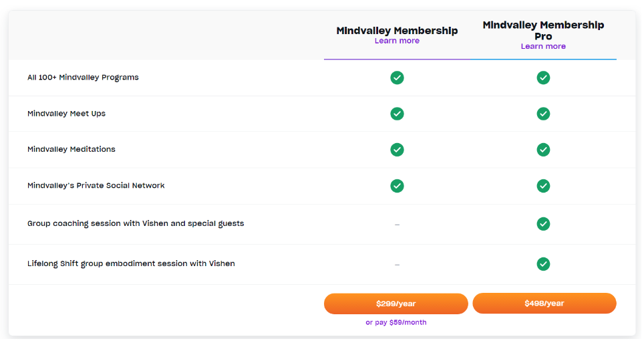This screenshot has height=345, width=644.
Task: Click Membership checkmark for All 100+ Mindvalley Programs
Action: (x=397, y=78)
